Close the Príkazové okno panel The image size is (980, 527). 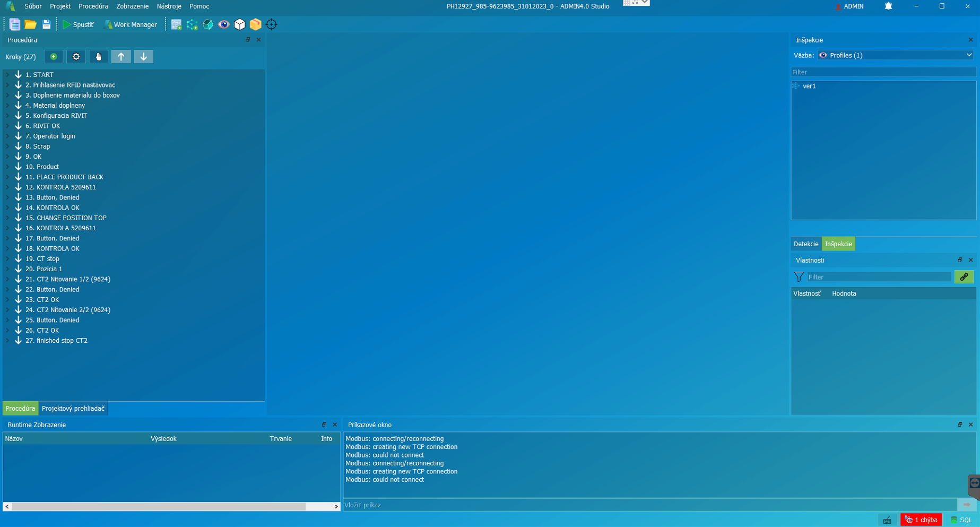coord(971,425)
